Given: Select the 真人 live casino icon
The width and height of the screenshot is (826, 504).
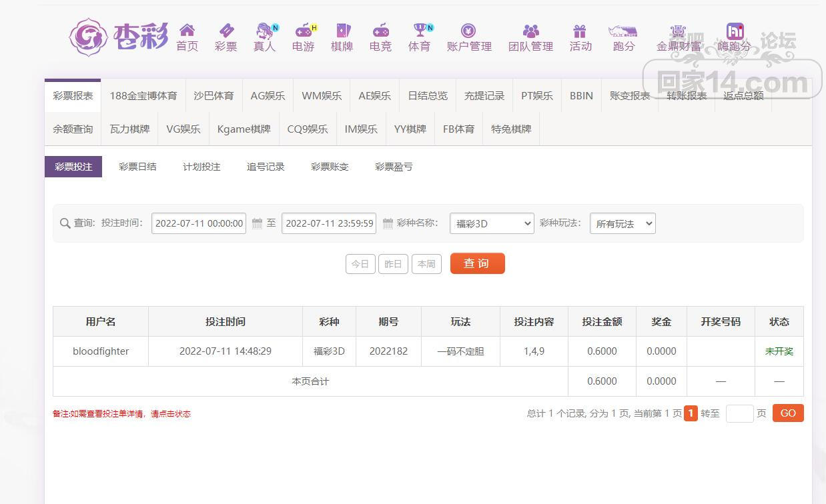Looking at the screenshot, I should (x=265, y=31).
